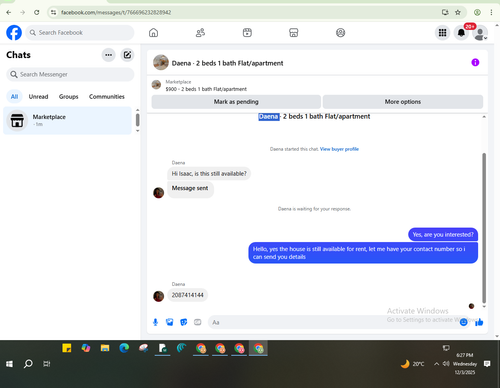Open the Facebook Home feed icon
The image size is (500, 388).
(x=153, y=33)
